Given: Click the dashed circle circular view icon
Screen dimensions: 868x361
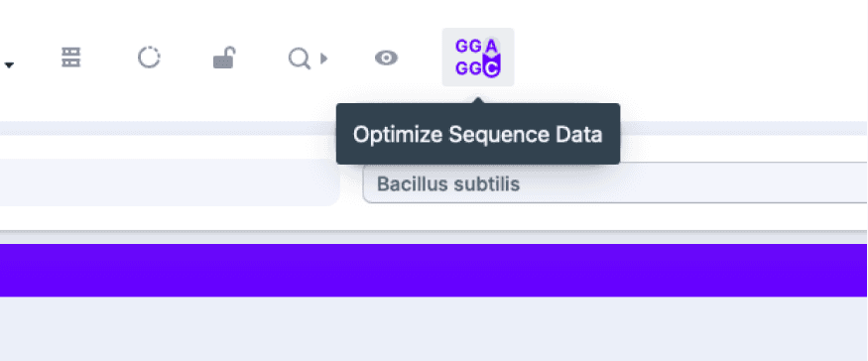Looking at the screenshot, I should click(x=149, y=58).
